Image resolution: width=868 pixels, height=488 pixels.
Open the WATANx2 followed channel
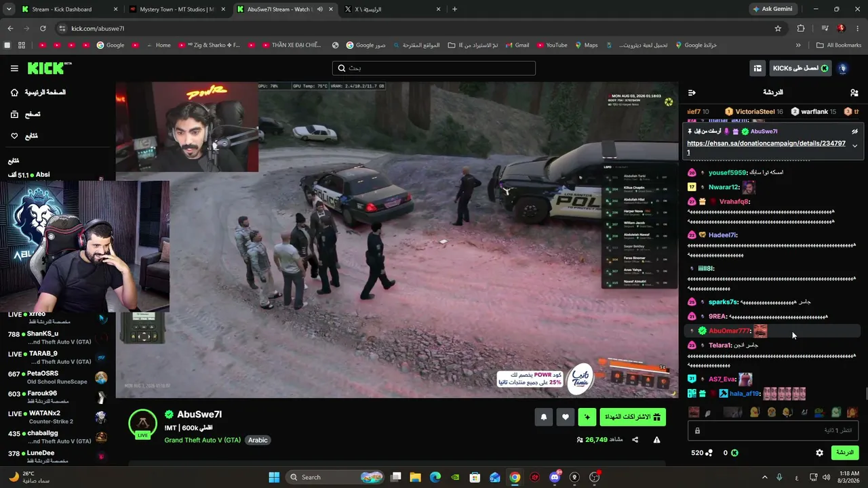click(x=58, y=417)
